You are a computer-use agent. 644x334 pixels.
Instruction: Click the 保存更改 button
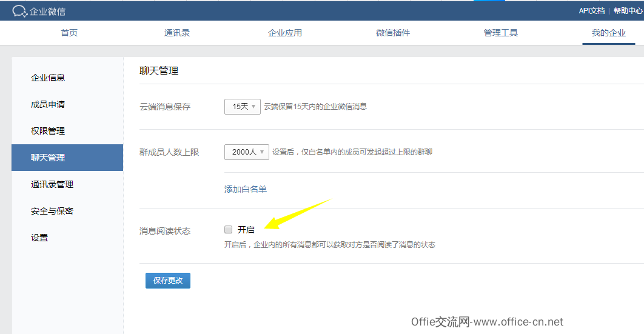pos(168,281)
